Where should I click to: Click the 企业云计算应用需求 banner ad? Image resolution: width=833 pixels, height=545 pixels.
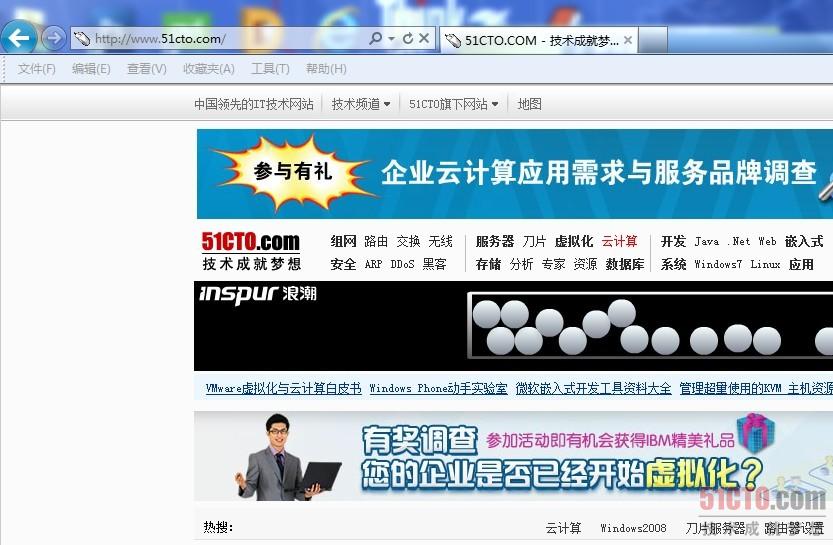pos(514,174)
